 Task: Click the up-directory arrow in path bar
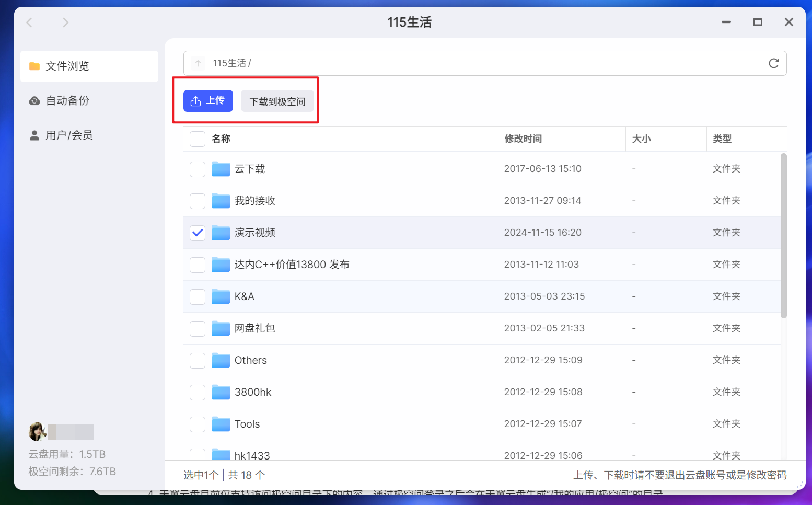tap(198, 63)
